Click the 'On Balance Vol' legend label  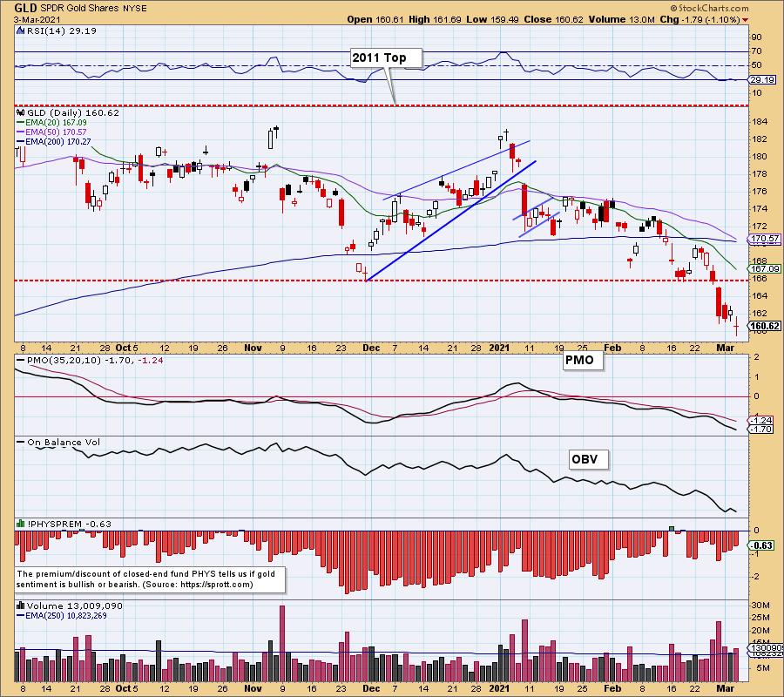coord(58,442)
